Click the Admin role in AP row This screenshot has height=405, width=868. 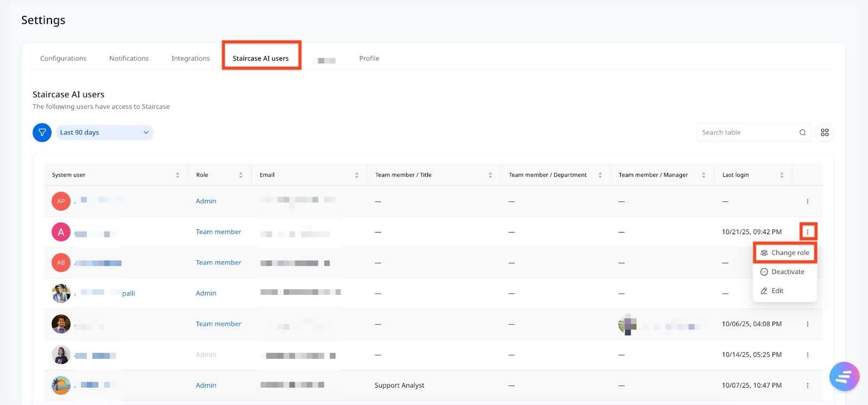coord(206,201)
